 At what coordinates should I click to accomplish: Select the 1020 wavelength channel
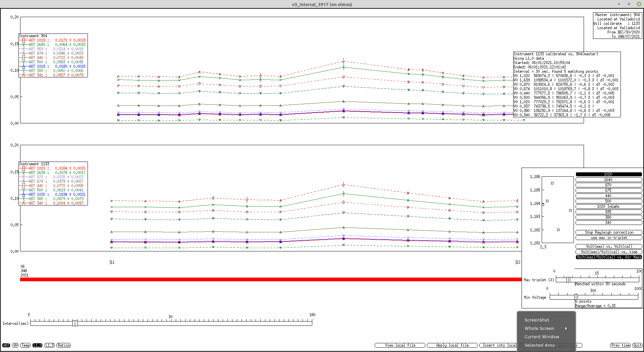click(x=609, y=174)
